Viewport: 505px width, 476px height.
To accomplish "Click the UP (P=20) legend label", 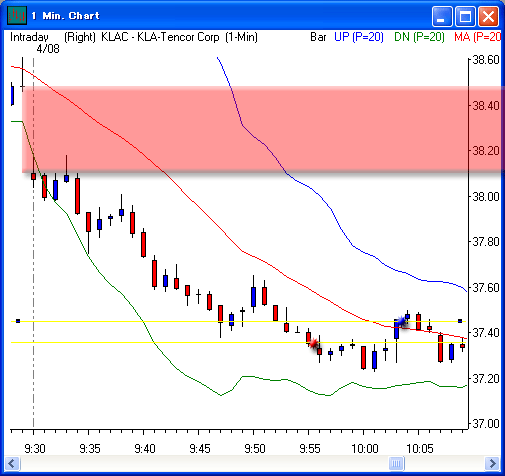I will click(359, 37).
